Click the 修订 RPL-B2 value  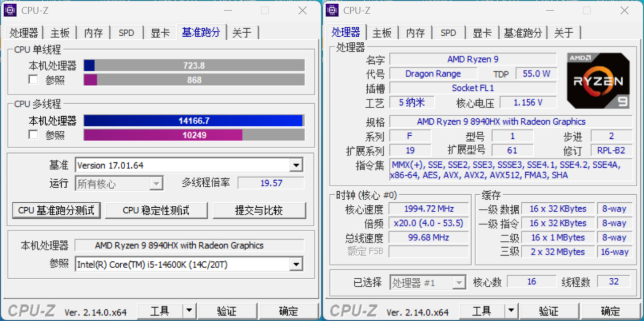[x=611, y=150]
